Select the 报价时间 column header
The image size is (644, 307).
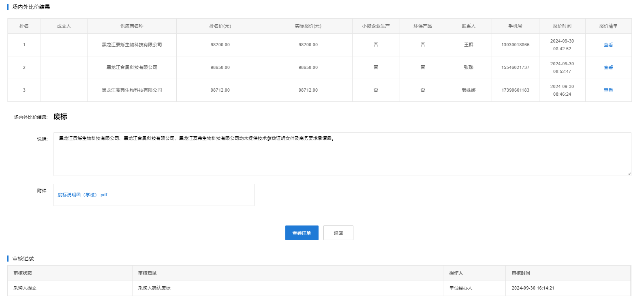(x=562, y=26)
